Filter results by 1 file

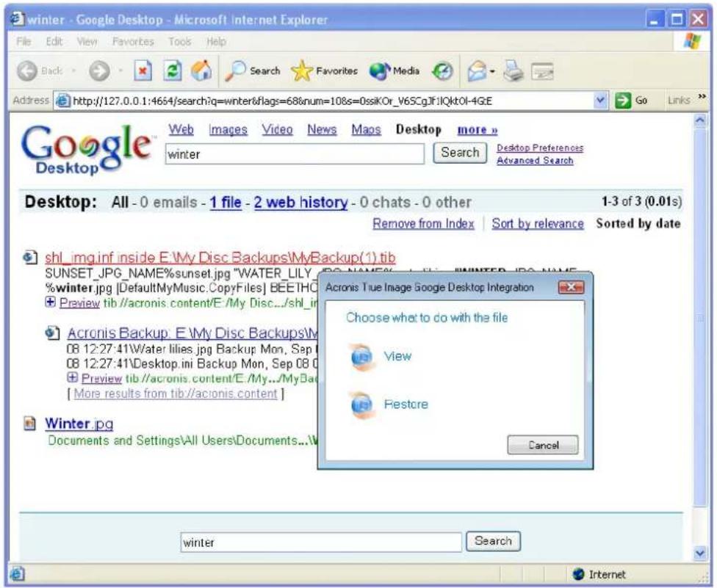tap(226, 203)
